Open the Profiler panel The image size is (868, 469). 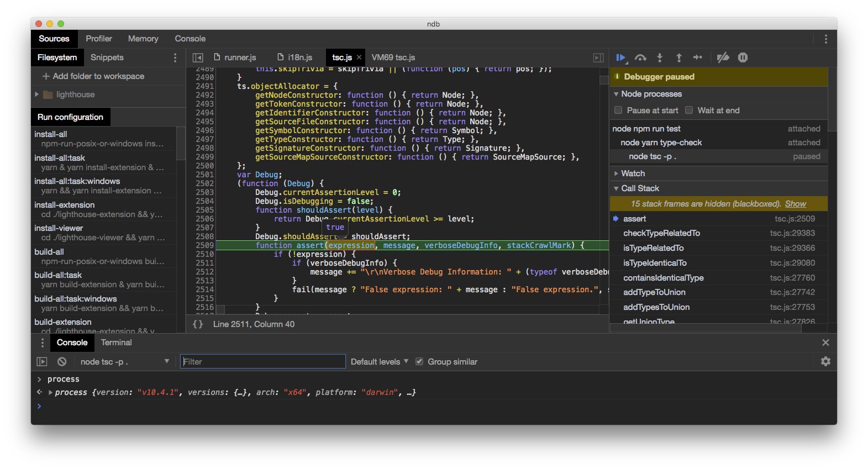click(x=99, y=39)
